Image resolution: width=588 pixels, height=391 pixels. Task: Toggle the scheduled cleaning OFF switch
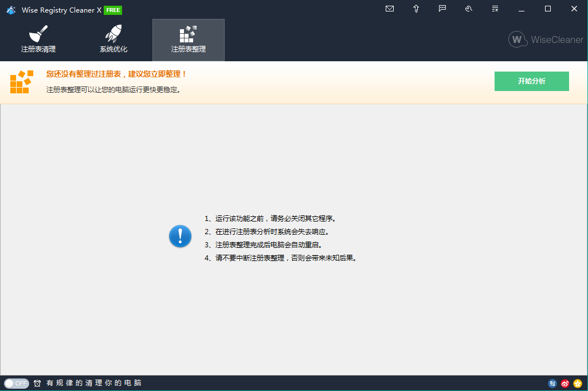[16, 384]
